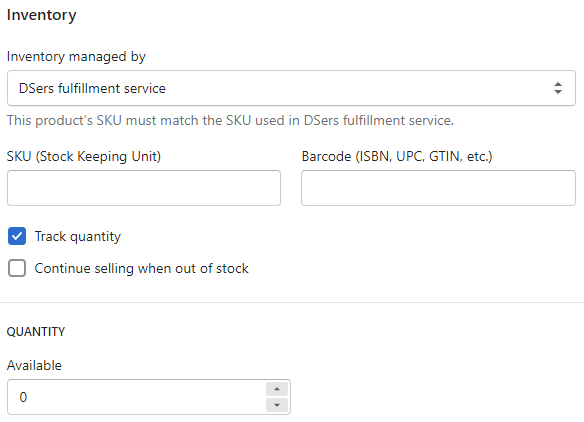Decrease Available quantity with down arrow

[277, 405]
